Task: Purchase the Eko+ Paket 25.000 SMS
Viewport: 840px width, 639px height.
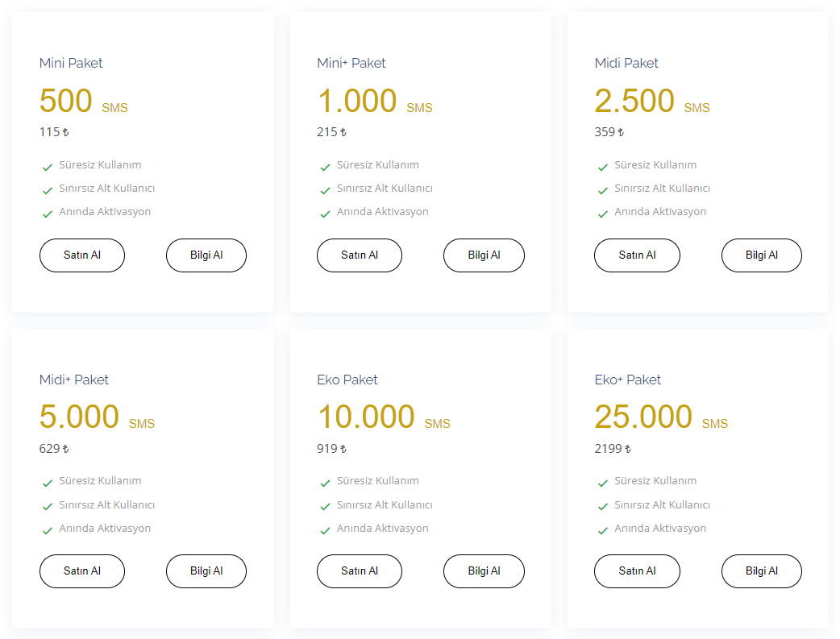Action: tap(637, 571)
